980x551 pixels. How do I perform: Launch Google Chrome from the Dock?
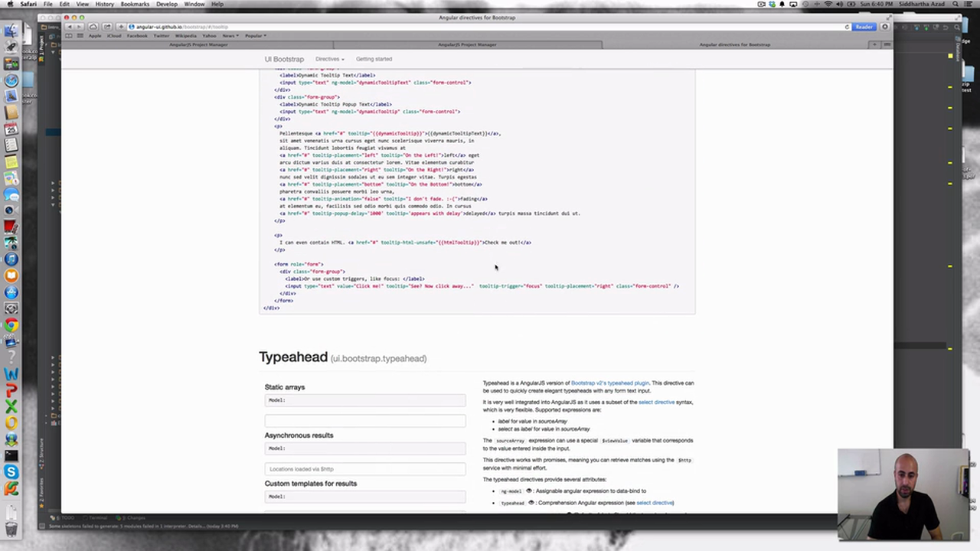11,325
